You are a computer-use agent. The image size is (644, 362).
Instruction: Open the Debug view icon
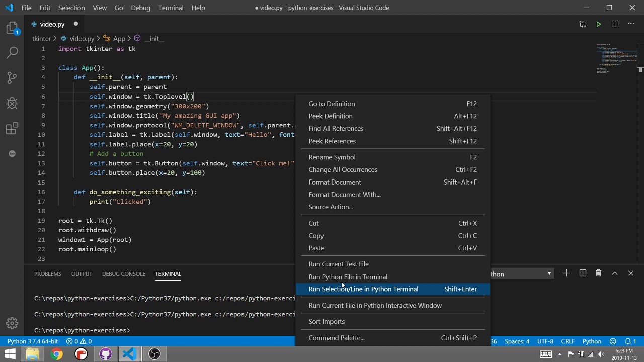12,103
